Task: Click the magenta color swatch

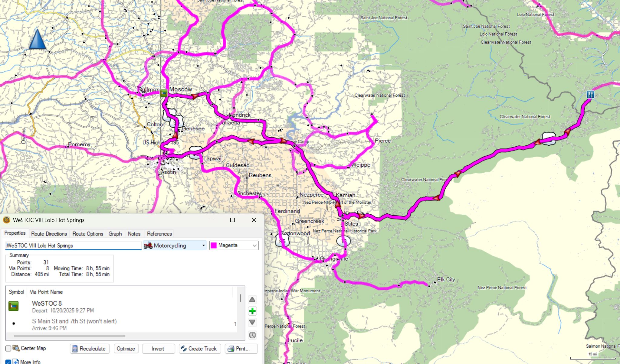Action: [x=214, y=245]
